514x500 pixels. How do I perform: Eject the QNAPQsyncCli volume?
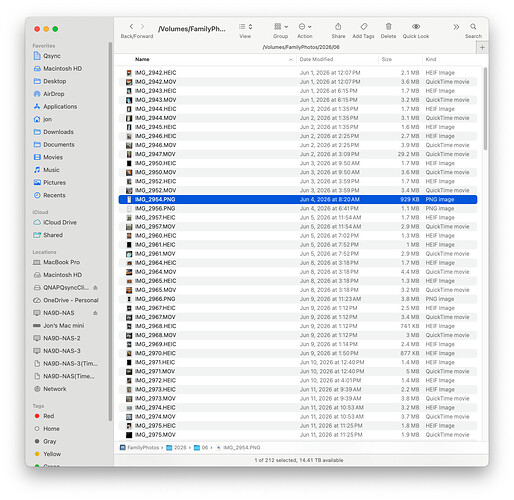coord(95,287)
